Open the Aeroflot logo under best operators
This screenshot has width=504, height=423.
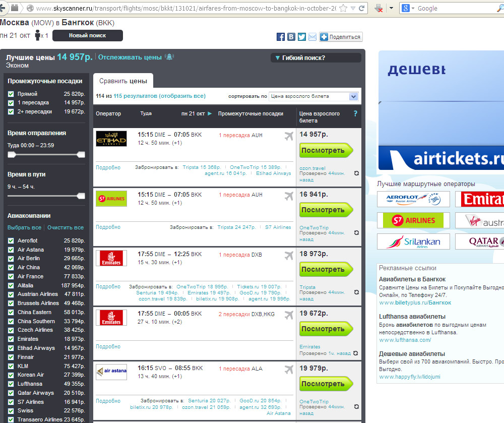coord(413,199)
